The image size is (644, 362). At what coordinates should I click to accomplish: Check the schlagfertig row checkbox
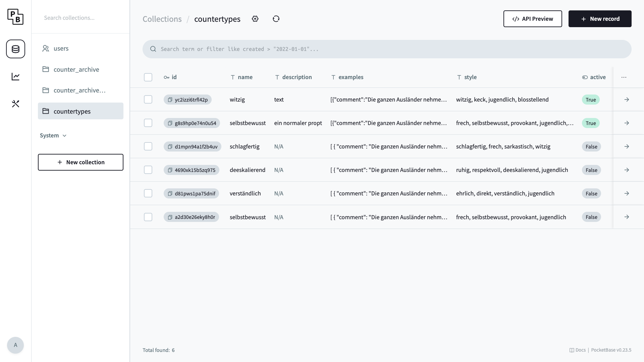click(148, 146)
